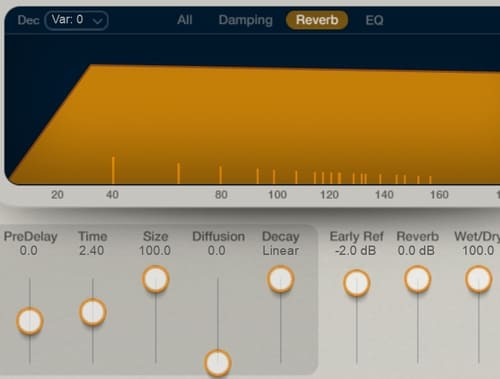Click the Dec label
The height and width of the screenshot is (379, 500).
point(28,20)
